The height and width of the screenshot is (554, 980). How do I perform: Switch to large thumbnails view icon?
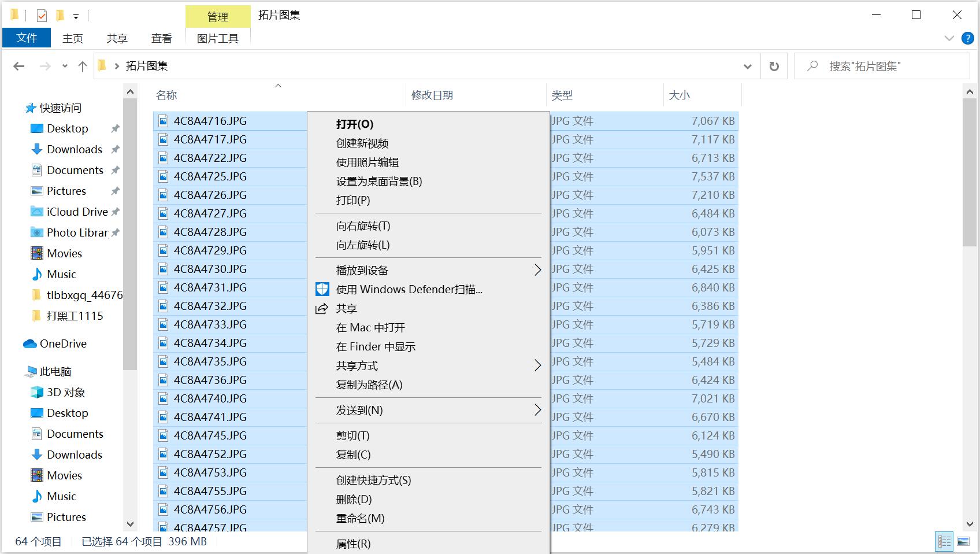[x=963, y=541]
